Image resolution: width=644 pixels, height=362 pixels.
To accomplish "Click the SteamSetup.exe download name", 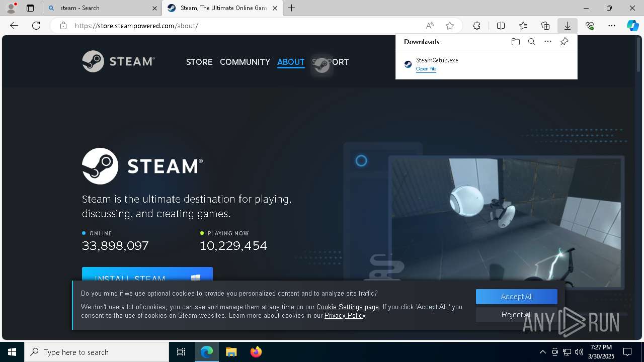I will (437, 60).
